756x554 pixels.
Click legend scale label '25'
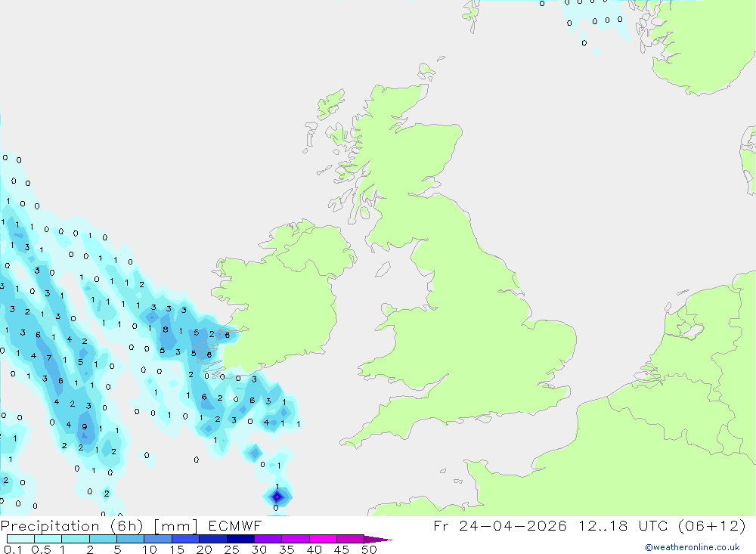click(231, 549)
